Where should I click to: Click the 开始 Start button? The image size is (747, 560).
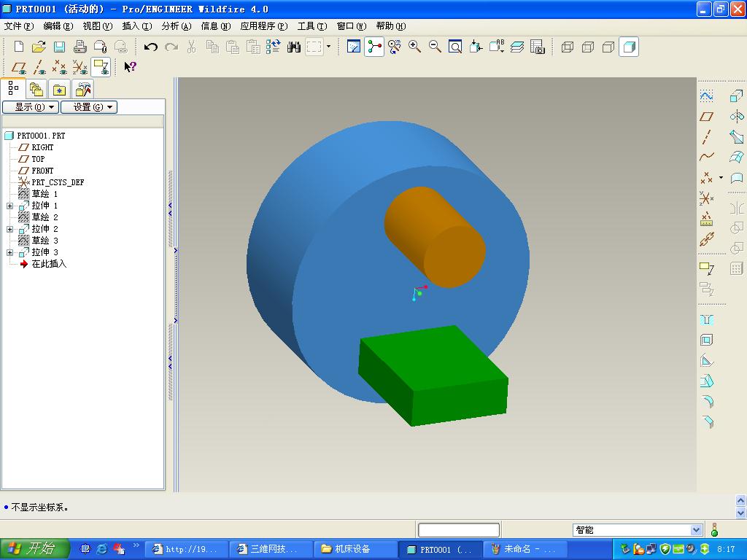[35, 548]
